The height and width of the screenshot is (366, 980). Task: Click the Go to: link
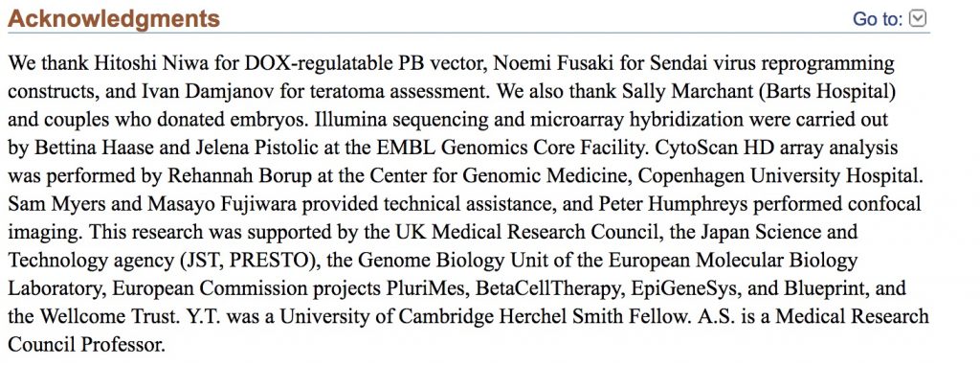878,19
